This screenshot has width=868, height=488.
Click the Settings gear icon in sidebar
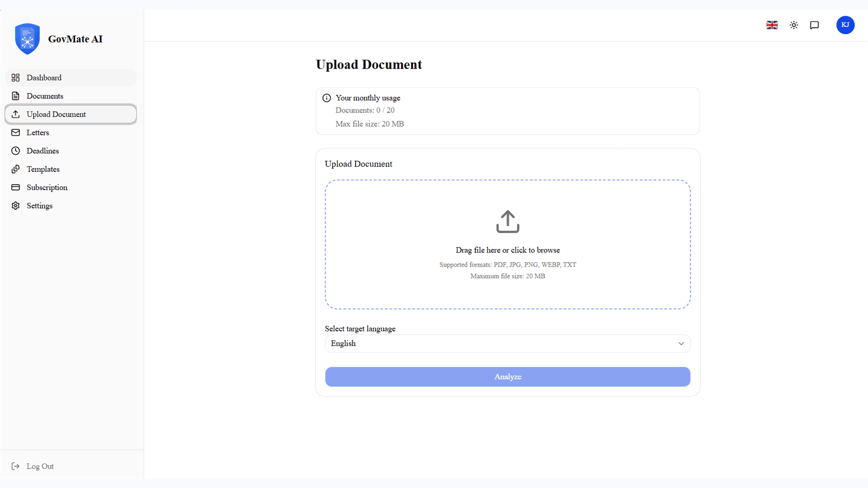pos(16,206)
